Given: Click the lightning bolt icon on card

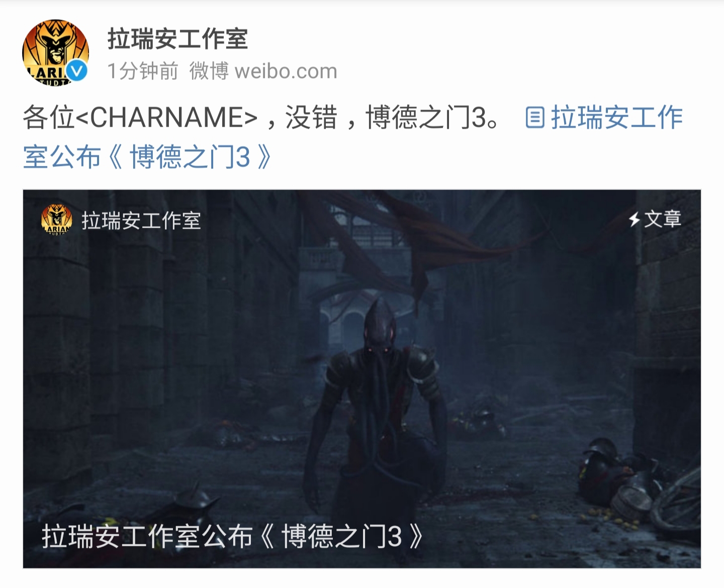Looking at the screenshot, I should [x=635, y=219].
